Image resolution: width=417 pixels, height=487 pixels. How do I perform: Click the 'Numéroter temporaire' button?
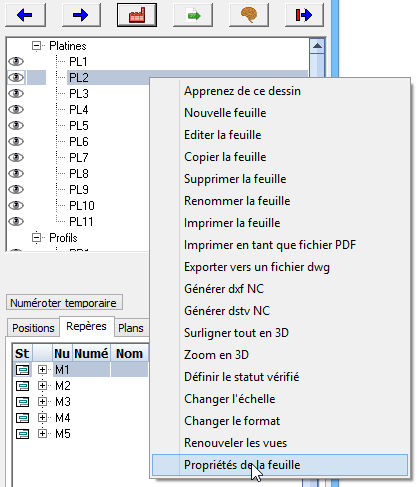(64, 303)
